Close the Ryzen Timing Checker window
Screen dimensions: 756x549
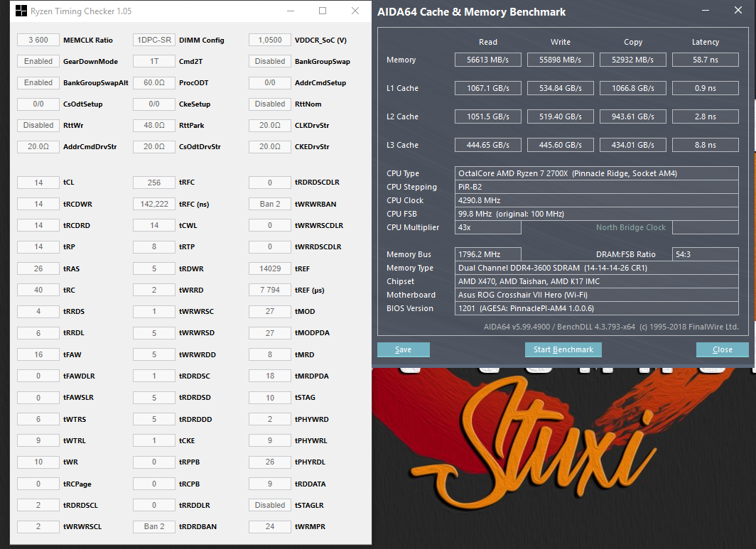(x=355, y=11)
